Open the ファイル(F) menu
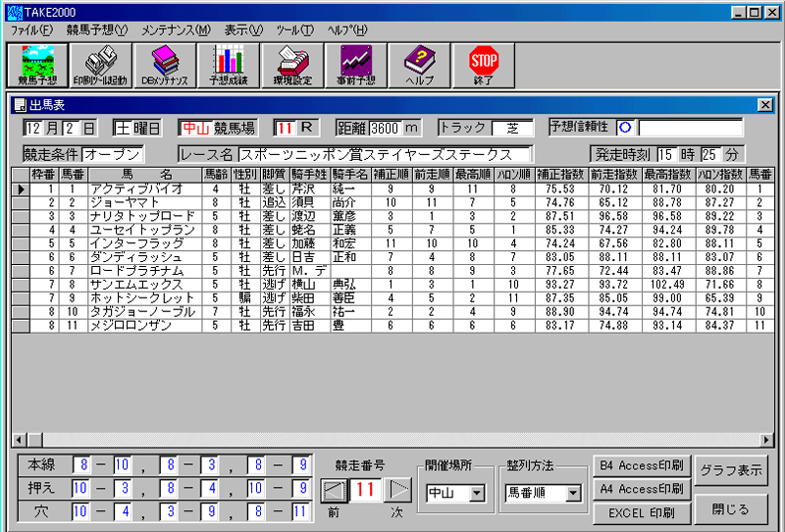The image size is (785, 532). [x=30, y=29]
